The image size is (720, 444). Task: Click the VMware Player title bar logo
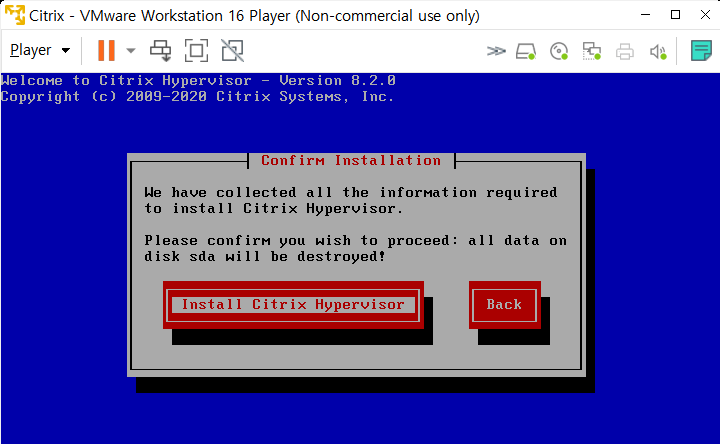[x=15, y=15]
